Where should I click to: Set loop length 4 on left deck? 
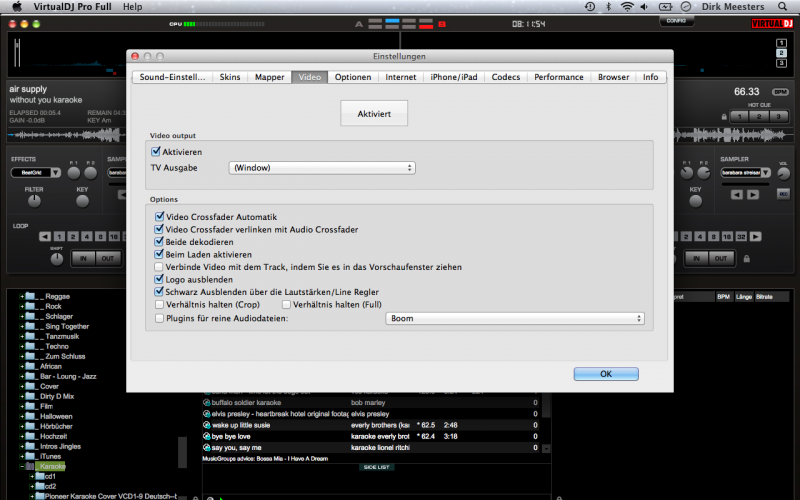coord(87,237)
